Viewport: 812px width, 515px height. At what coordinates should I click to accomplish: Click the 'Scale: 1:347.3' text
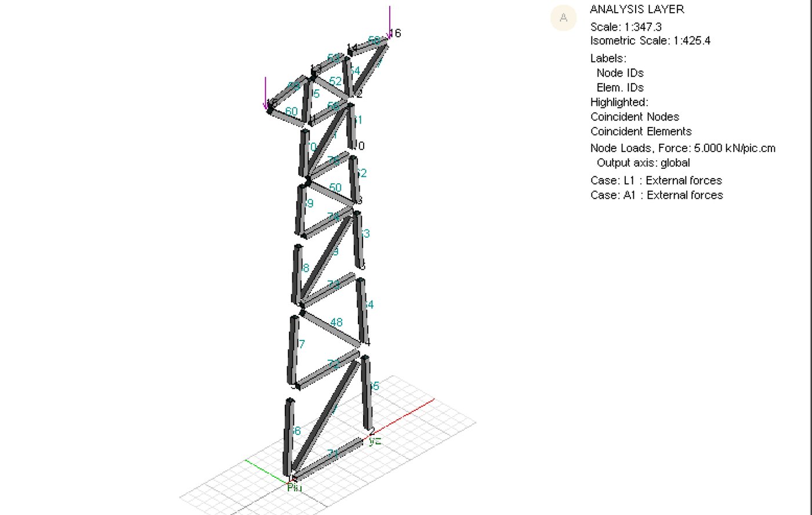point(626,27)
